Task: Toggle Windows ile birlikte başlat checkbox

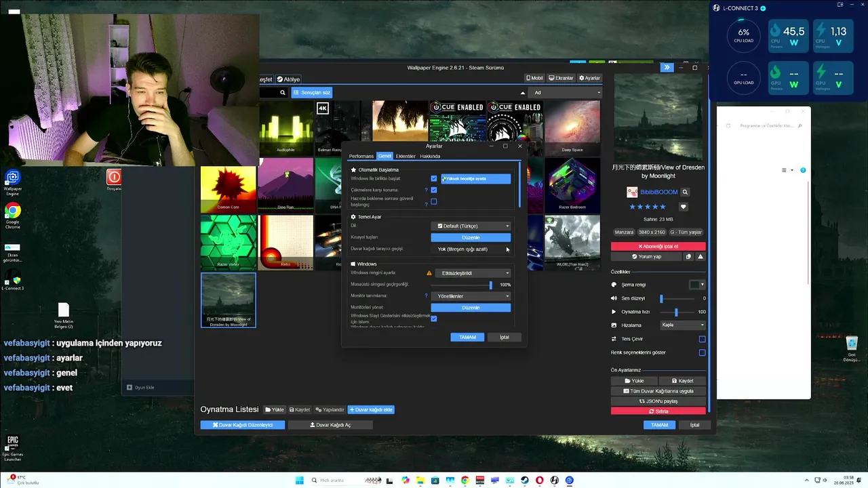Action: pyautogui.click(x=434, y=178)
